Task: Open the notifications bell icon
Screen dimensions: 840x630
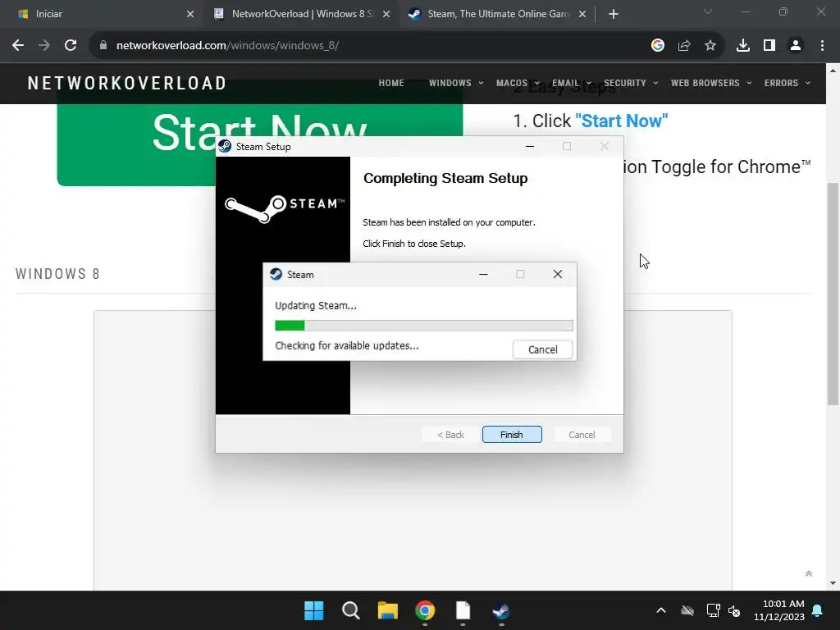Action: [818, 610]
